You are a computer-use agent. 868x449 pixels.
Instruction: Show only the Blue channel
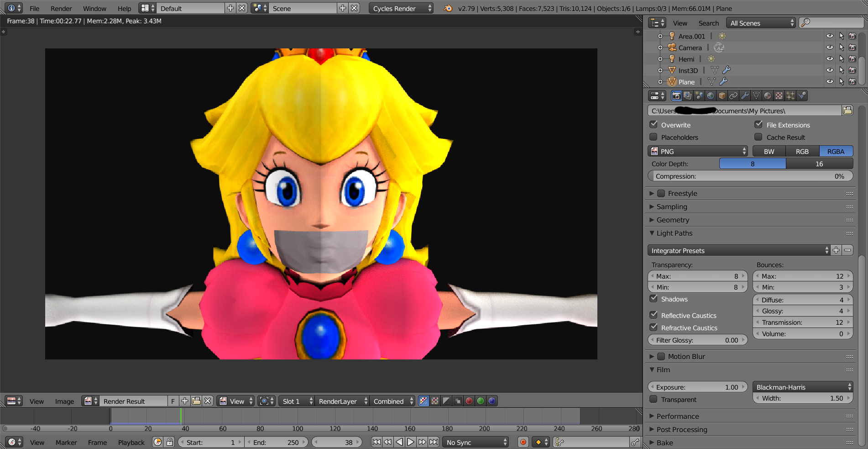pyautogui.click(x=492, y=401)
